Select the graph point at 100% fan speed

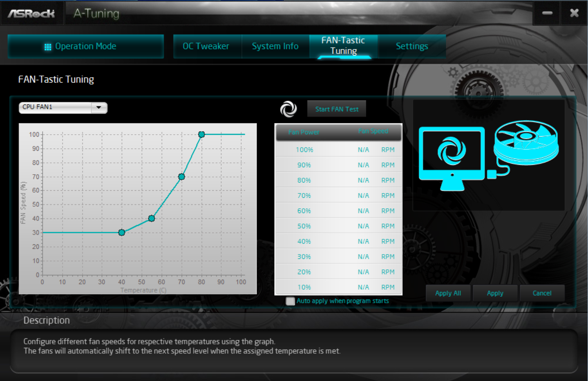pyautogui.click(x=201, y=134)
